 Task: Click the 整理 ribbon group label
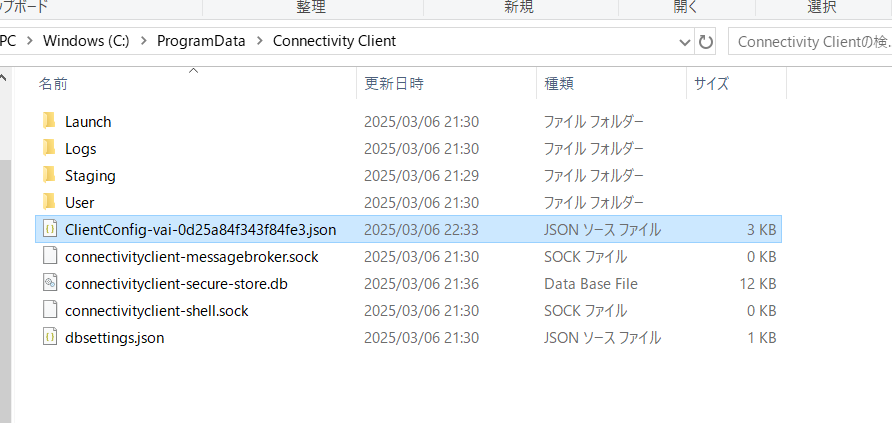(x=311, y=7)
